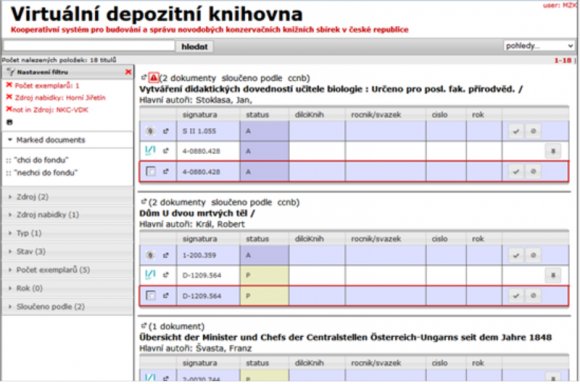Tick the checkbox in the 4-0880.428 row
The width and height of the screenshot is (580, 384).
coord(151,171)
